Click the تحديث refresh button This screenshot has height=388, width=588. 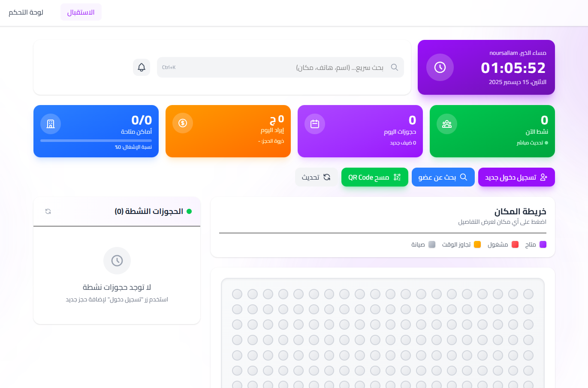click(x=316, y=177)
